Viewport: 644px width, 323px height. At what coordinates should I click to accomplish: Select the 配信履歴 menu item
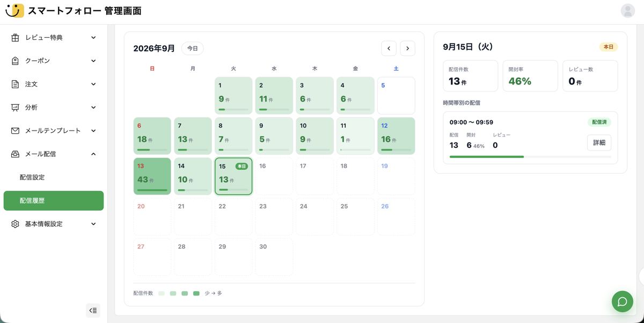pos(54,200)
